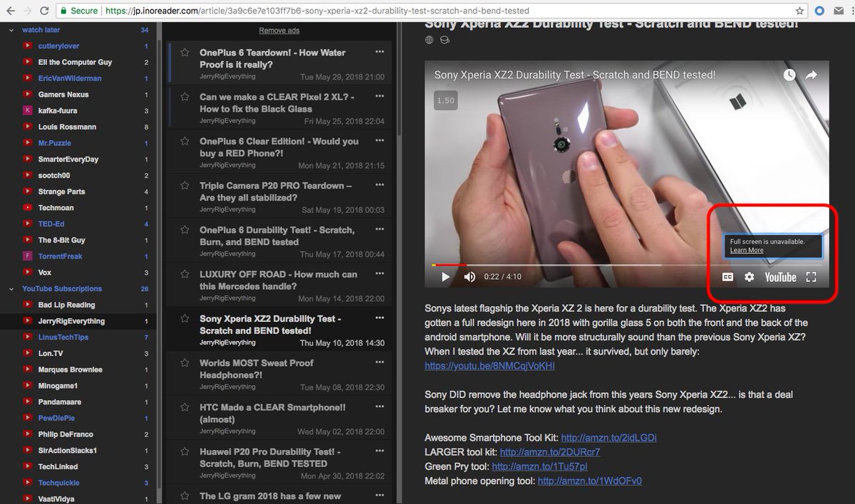
Task: Open more options for Huawei P20 Pro article
Action: [380, 451]
